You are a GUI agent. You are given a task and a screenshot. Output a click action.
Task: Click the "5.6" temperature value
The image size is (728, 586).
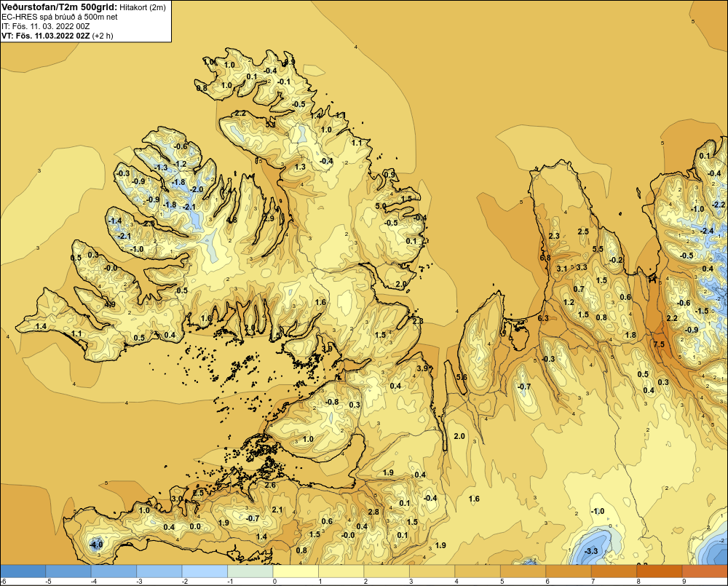coord(462,377)
